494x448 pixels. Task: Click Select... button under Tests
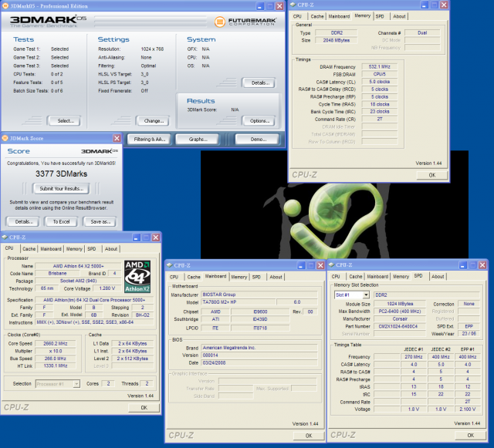pyautogui.click(x=64, y=121)
